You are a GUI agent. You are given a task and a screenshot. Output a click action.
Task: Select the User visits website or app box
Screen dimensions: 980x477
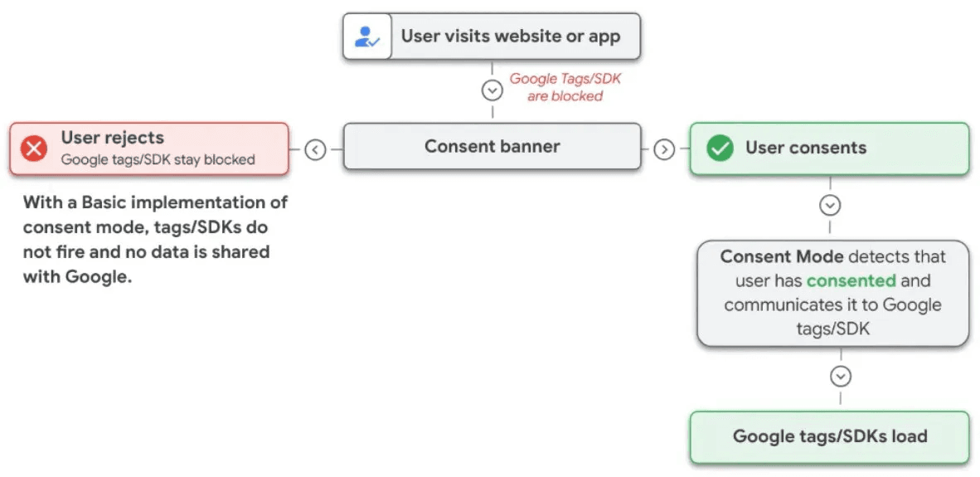[x=492, y=37]
